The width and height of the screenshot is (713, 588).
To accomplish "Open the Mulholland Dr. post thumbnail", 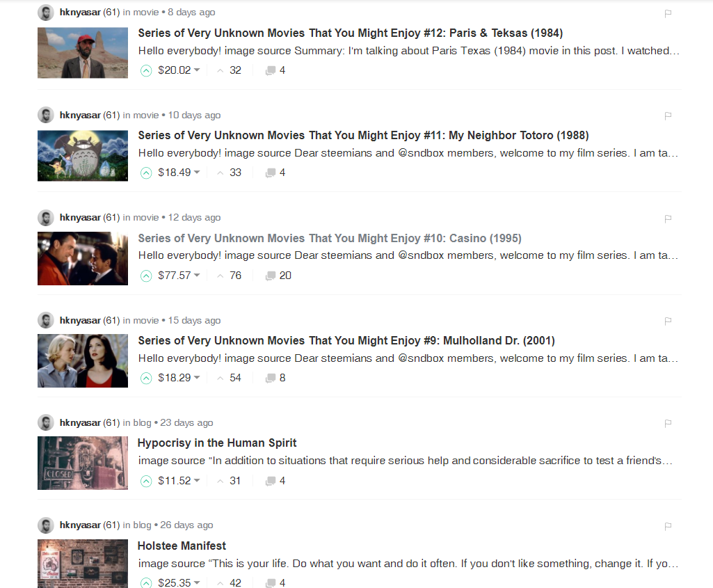I will click(x=83, y=360).
